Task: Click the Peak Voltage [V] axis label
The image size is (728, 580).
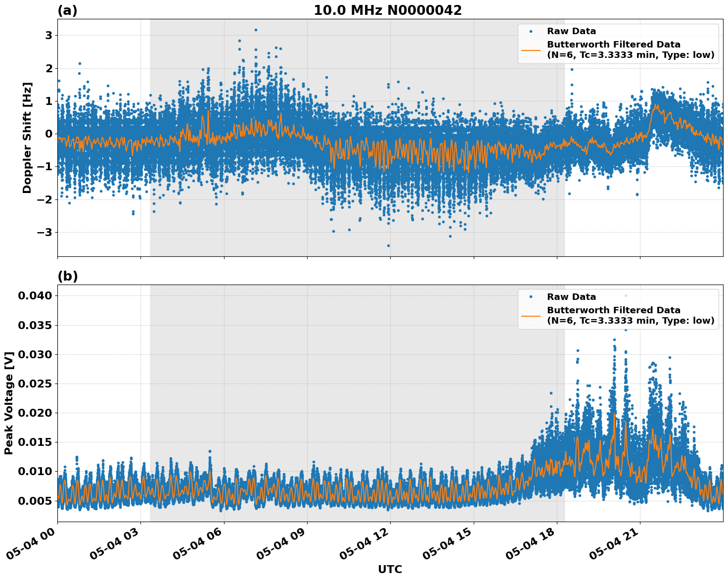Action: tap(10, 401)
